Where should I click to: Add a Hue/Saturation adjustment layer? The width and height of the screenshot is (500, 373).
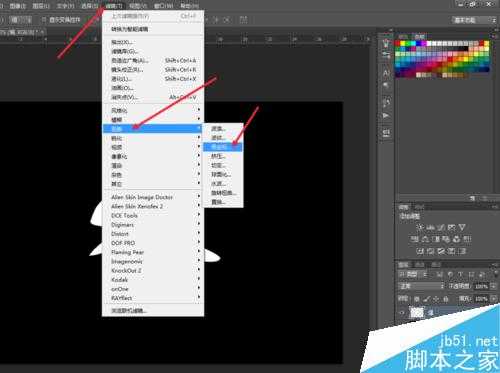(x=414, y=239)
